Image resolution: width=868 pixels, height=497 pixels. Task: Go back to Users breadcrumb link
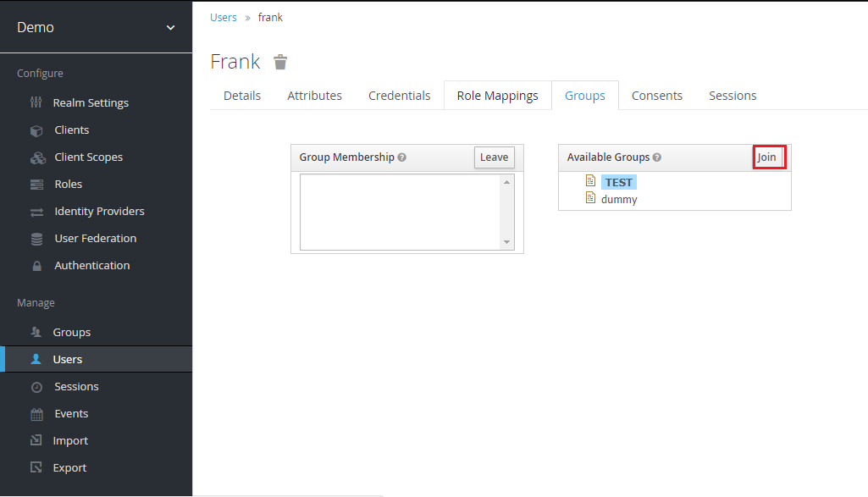coord(223,18)
